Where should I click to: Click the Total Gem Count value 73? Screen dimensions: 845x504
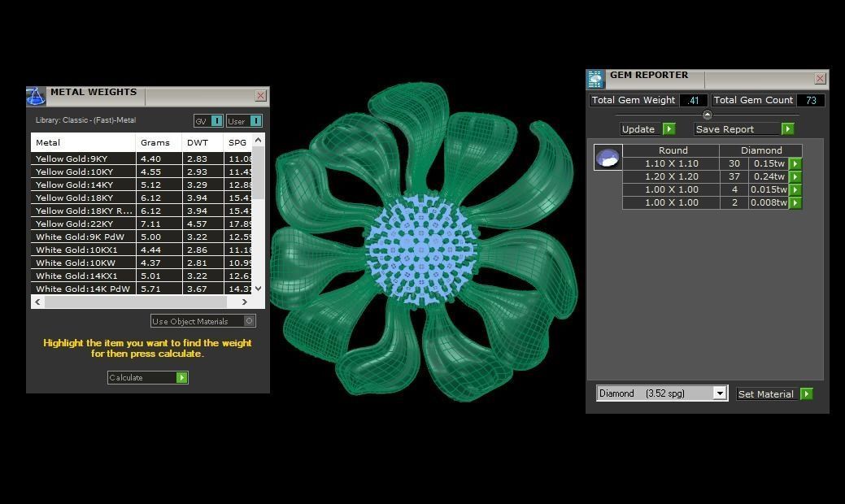coord(811,100)
